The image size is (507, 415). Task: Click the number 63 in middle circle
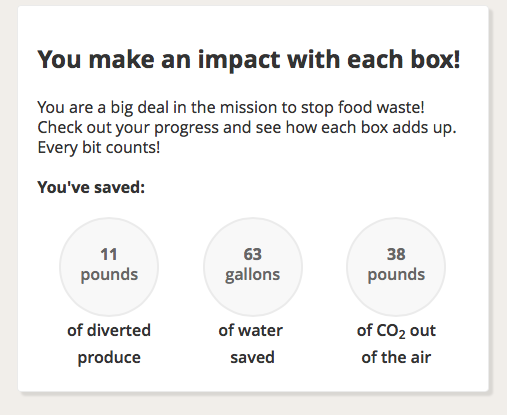click(x=252, y=254)
